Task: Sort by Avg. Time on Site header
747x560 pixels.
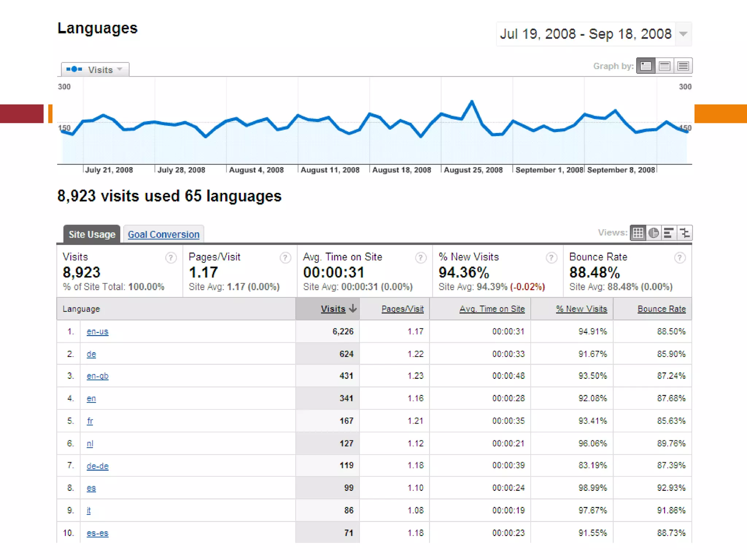Action: pos(492,309)
